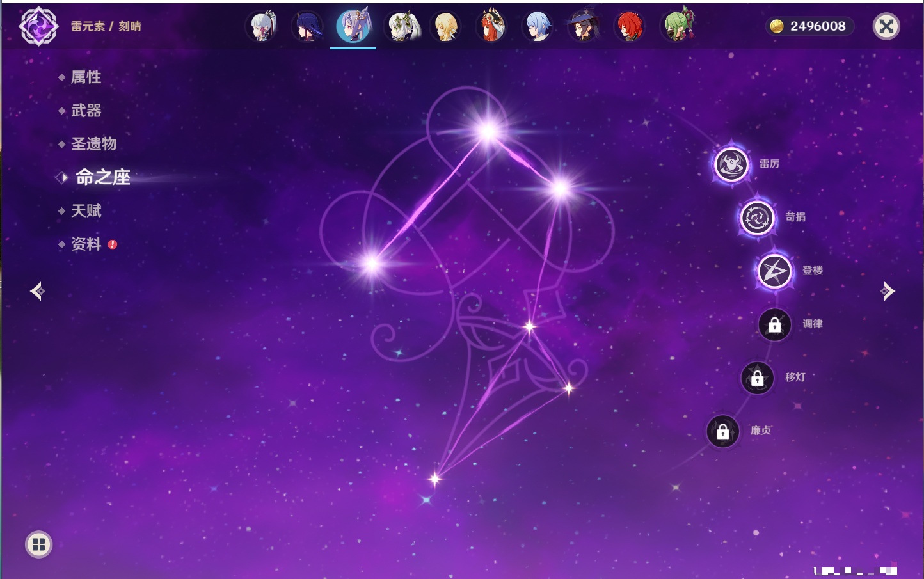The image size is (924, 579).
Task: Pick the witch-hat character avatar
Action: pos(583,26)
